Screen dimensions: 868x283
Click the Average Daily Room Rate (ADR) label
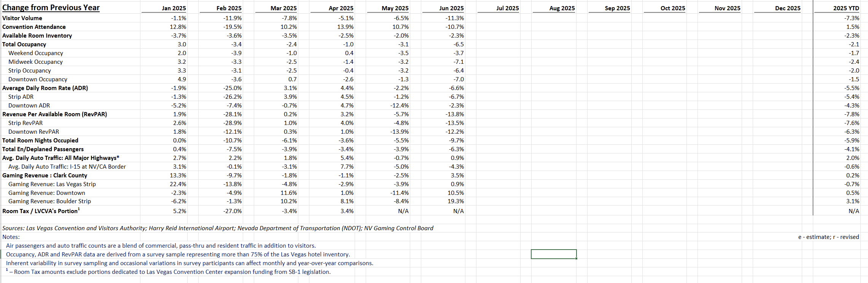[45, 88]
